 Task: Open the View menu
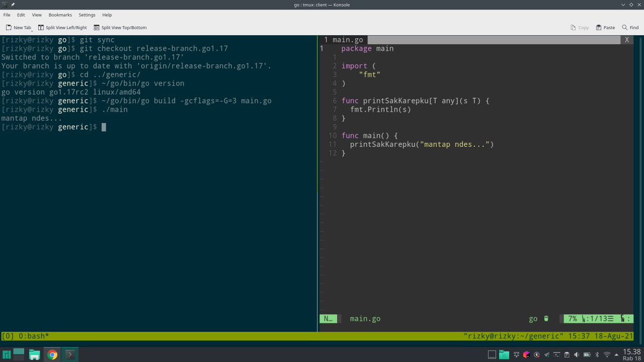coord(37,15)
